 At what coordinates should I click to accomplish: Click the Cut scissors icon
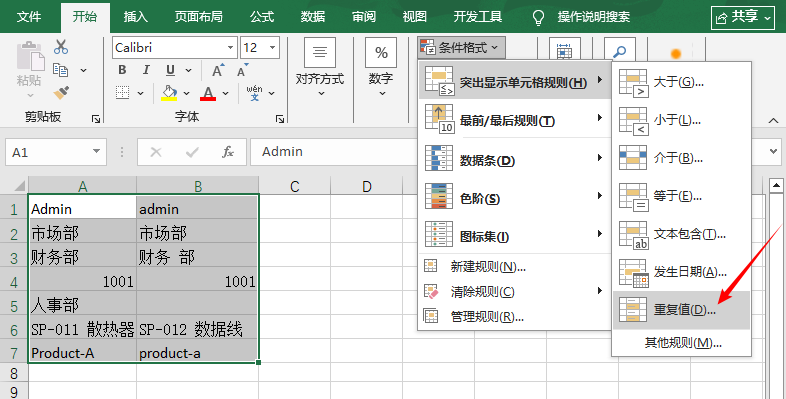pyautogui.click(x=61, y=47)
